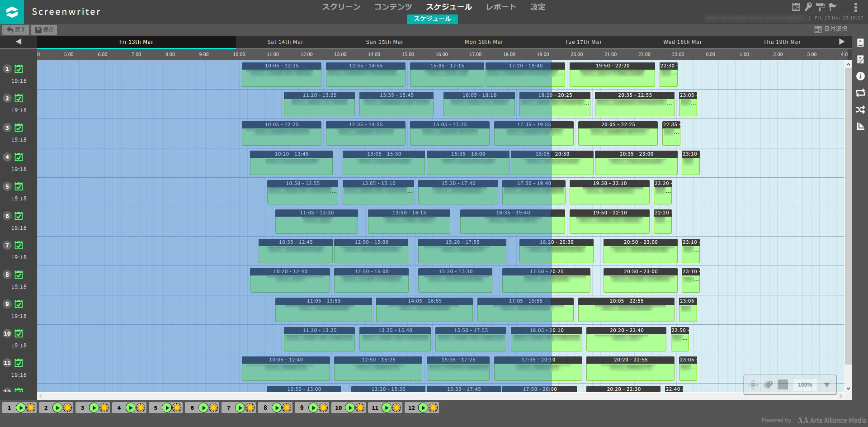
Task: Select the 11:05 - 13:55 show on screen 9
Action: [x=324, y=310]
